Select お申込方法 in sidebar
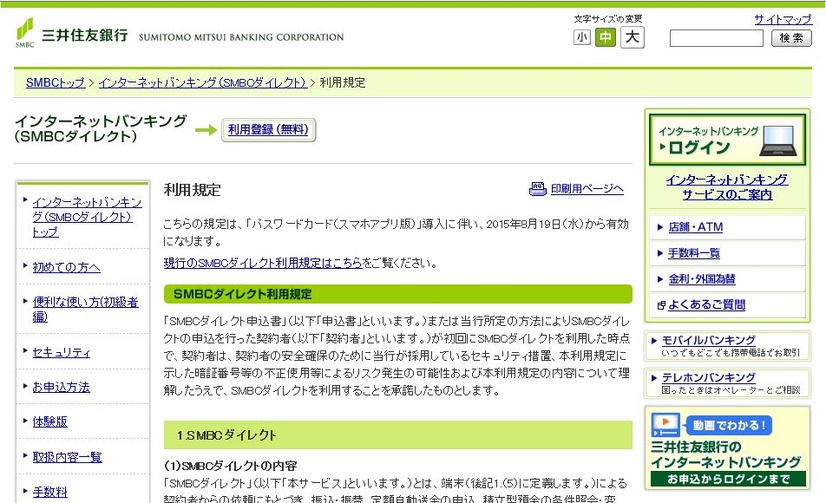The image size is (826, 503). coord(61,387)
